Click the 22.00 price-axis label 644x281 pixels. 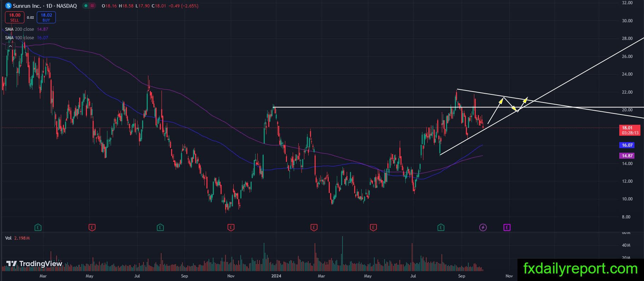tap(627, 92)
